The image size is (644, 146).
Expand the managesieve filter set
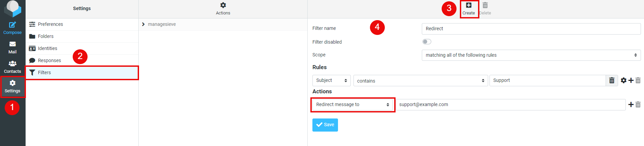(143, 24)
